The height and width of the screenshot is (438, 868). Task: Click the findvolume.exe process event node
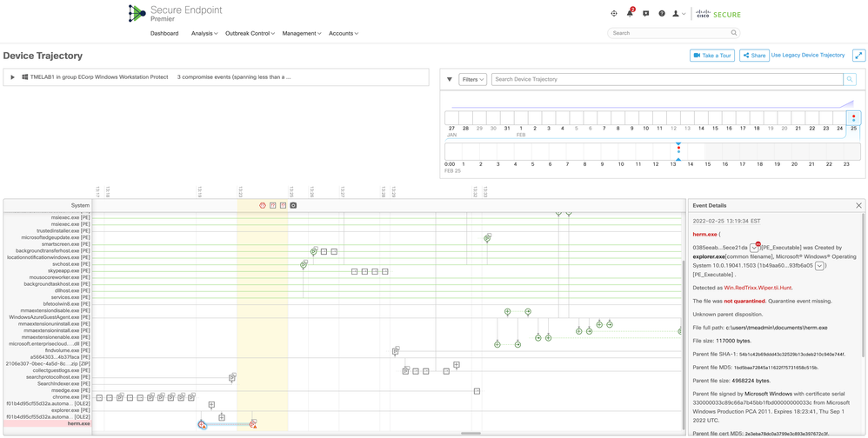pyautogui.click(x=395, y=351)
